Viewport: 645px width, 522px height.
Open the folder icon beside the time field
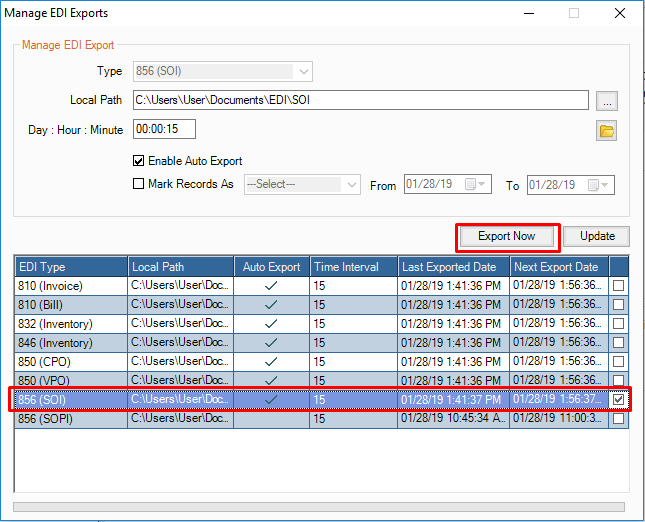[606, 130]
